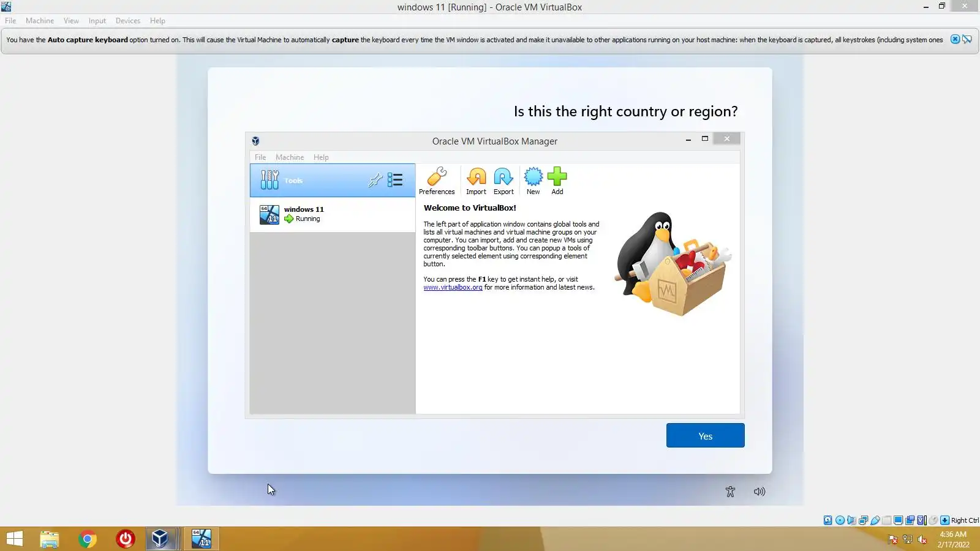Click the green Add machine icon
The width and height of the screenshot is (980, 551).
click(x=557, y=181)
